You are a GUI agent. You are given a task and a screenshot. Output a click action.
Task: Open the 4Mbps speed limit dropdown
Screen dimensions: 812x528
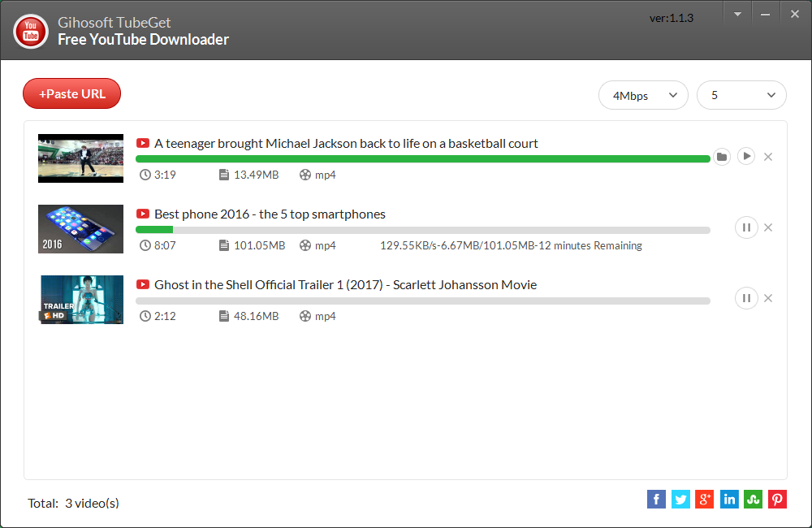pyautogui.click(x=643, y=95)
